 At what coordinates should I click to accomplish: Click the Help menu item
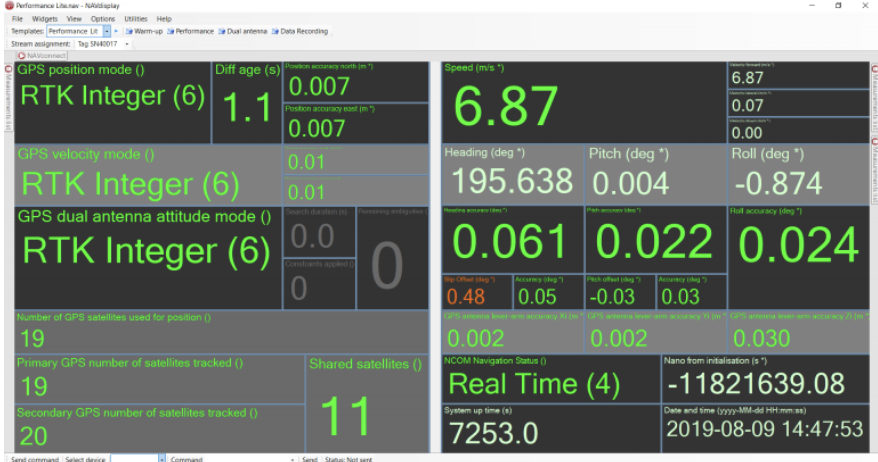click(164, 18)
